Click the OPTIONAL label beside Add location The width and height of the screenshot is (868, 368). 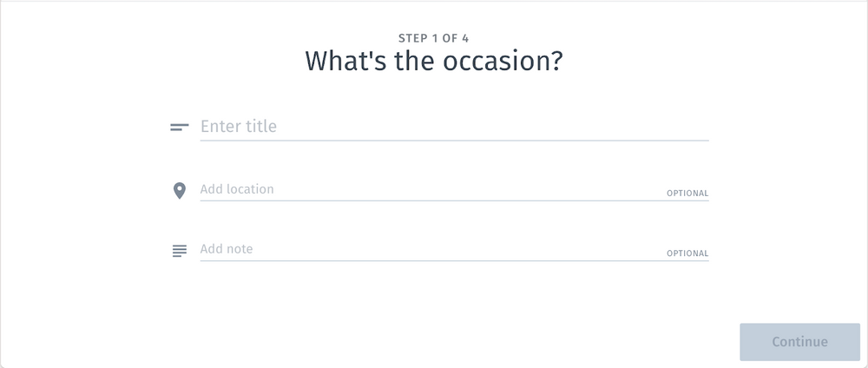pos(687,194)
